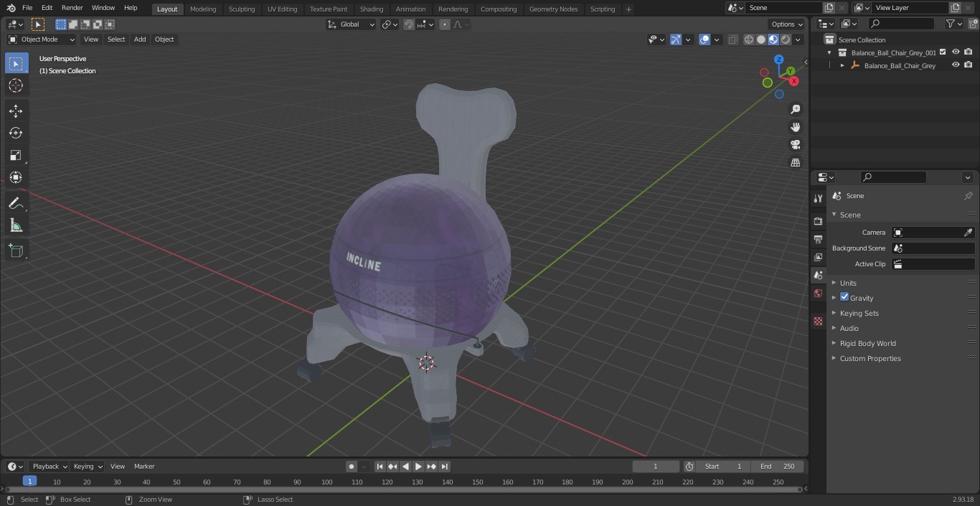Activate the Select Box tool
Screen dimensions: 980x506
coord(16,63)
